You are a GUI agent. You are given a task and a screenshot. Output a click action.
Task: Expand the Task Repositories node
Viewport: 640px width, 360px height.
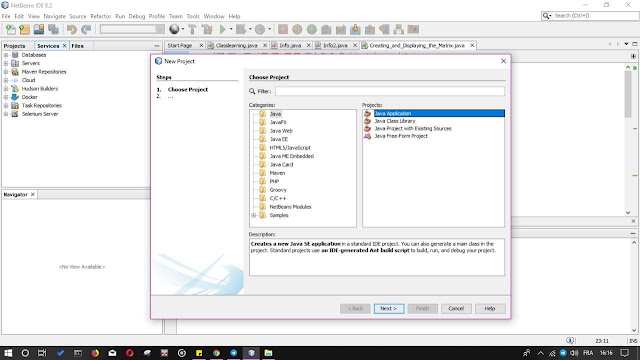[6, 105]
